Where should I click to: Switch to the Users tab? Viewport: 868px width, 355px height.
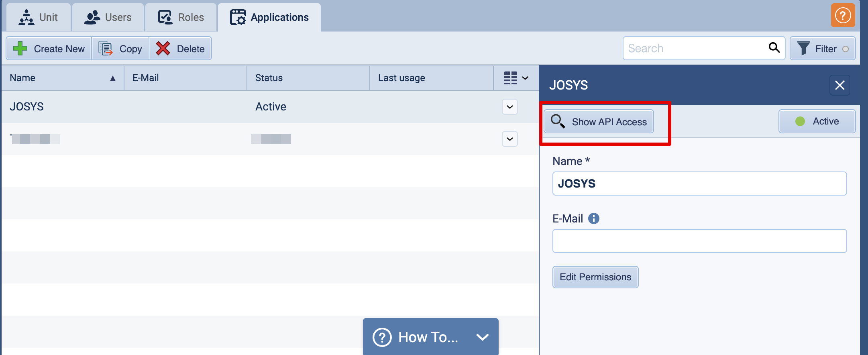108,17
